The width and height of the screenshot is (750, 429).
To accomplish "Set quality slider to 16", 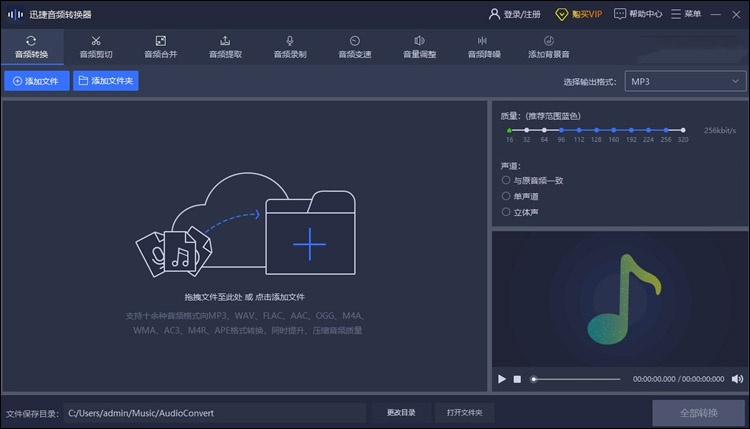I will 509,130.
